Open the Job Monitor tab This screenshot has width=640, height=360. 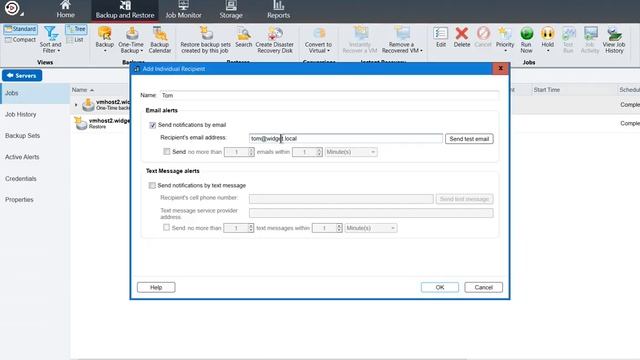[183, 10]
